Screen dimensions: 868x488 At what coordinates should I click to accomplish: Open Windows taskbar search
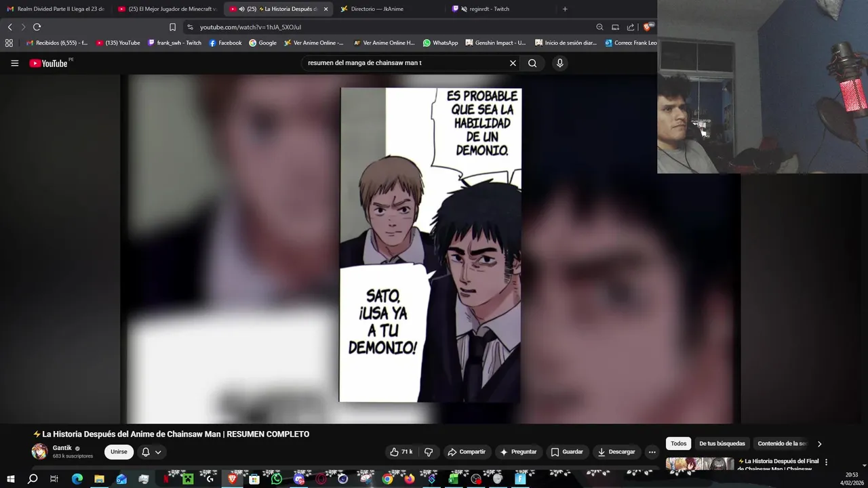(33, 479)
